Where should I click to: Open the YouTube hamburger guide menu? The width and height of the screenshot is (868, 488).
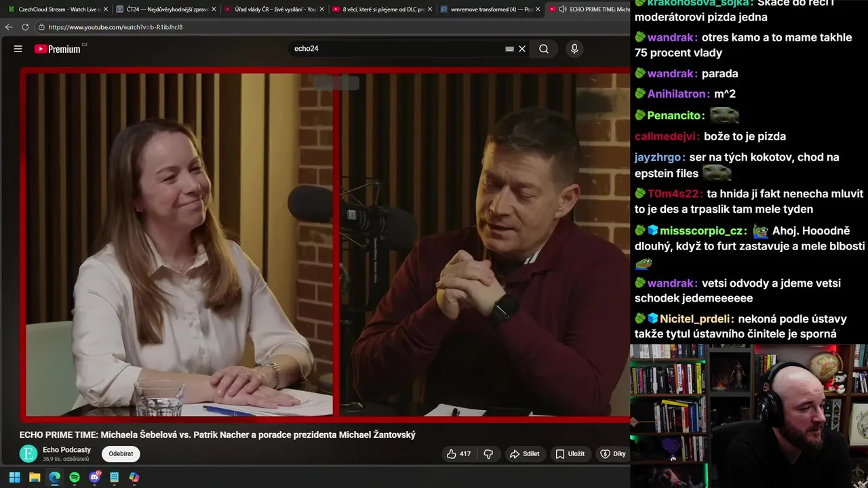tap(18, 49)
